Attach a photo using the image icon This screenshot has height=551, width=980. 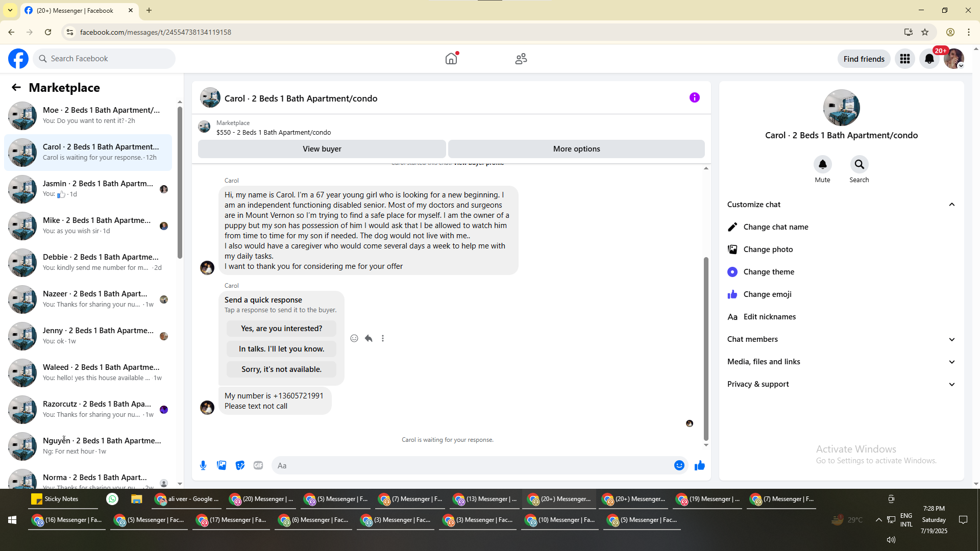coord(222,465)
